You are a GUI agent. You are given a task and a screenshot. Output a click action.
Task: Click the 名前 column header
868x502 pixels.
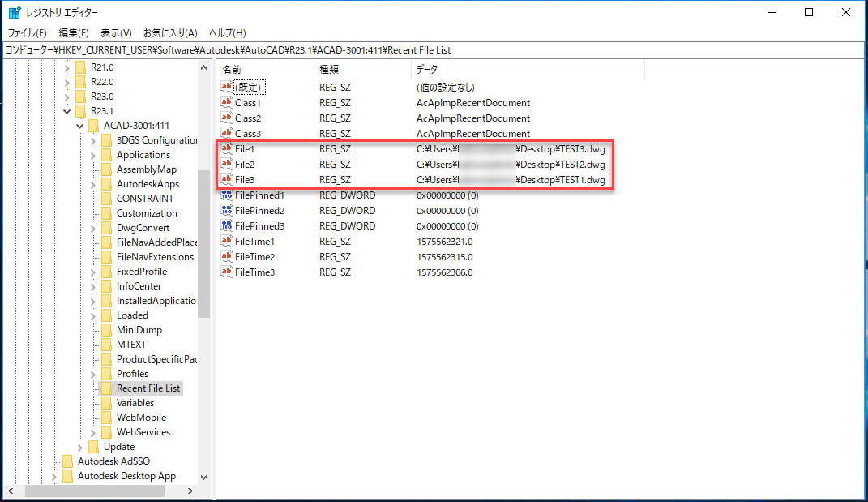pos(266,69)
